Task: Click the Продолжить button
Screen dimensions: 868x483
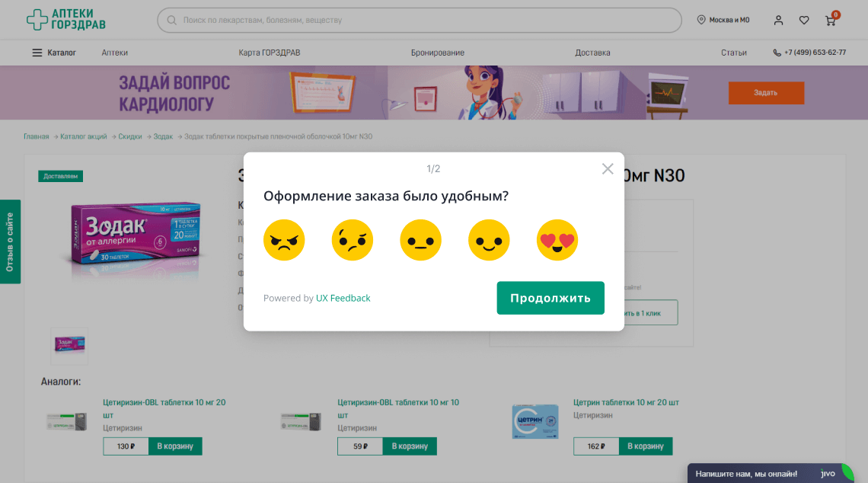Action: [550, 298]
